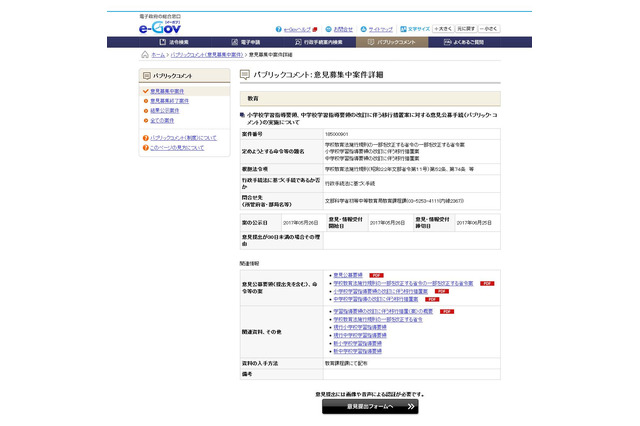The width and height of the screenshot is (640, 426).
Task: Open 現行中学校学習指導要領 link
Action: pos(360,335)
